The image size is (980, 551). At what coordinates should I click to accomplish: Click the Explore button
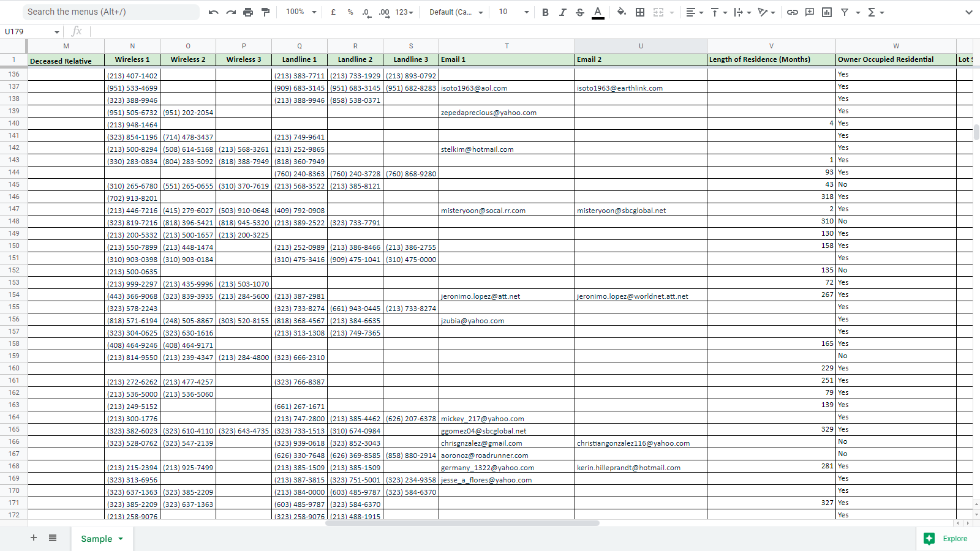coord(946,539)
